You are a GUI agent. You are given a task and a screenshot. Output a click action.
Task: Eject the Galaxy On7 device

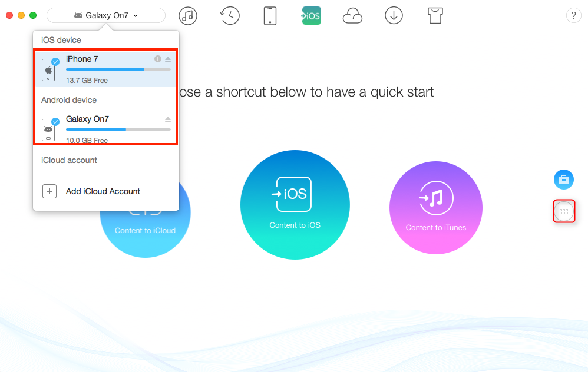[x=168, y=119]
